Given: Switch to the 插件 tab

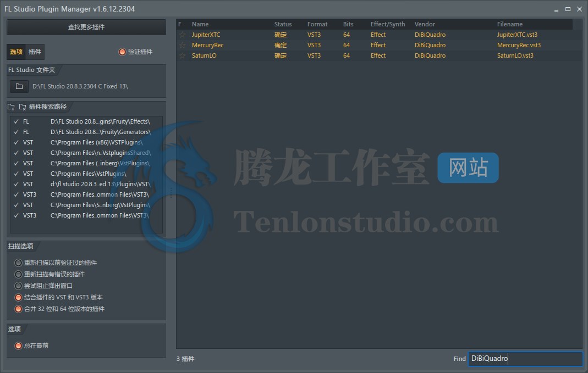Looking at the screenshot, I should tap(35, 52).
